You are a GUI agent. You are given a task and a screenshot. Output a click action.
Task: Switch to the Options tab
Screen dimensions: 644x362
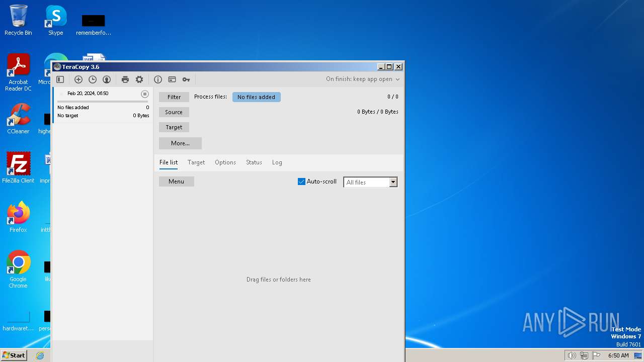tap(225, 162)
